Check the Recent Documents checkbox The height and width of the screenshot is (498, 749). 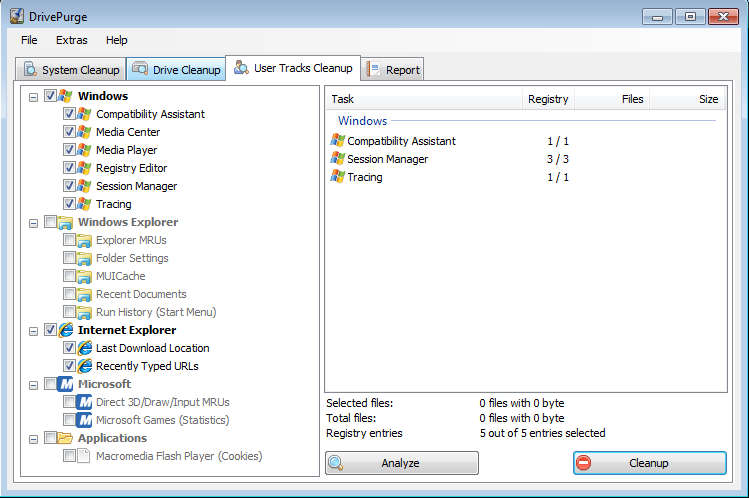coord(69,294)
